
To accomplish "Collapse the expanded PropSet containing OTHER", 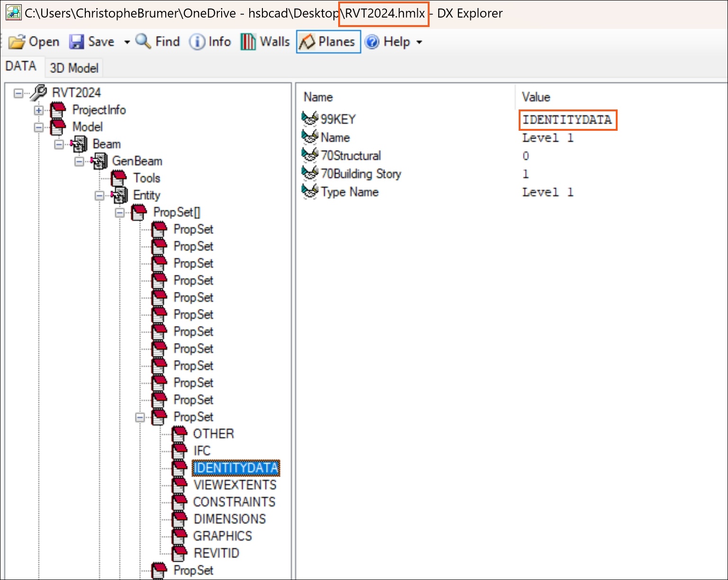I will (x=140, y=417).
